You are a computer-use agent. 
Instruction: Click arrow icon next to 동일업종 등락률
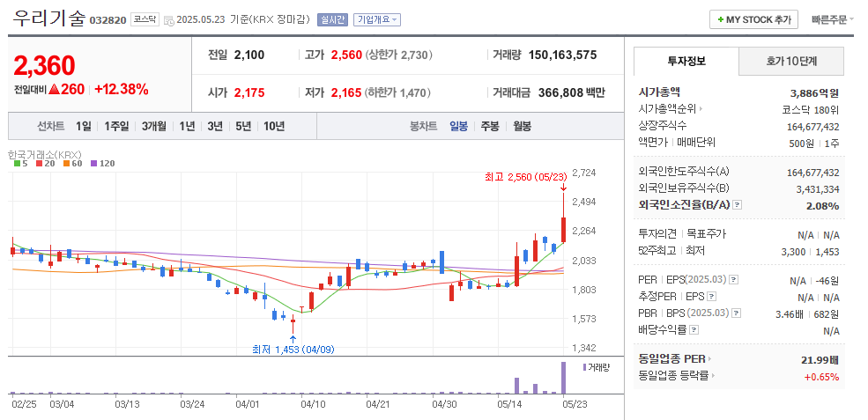point(713,376)
